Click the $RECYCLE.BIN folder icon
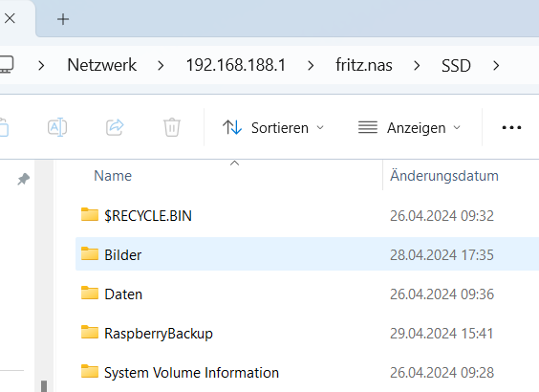Viewport: 539px width, 392px height. [x=90, y=214]
